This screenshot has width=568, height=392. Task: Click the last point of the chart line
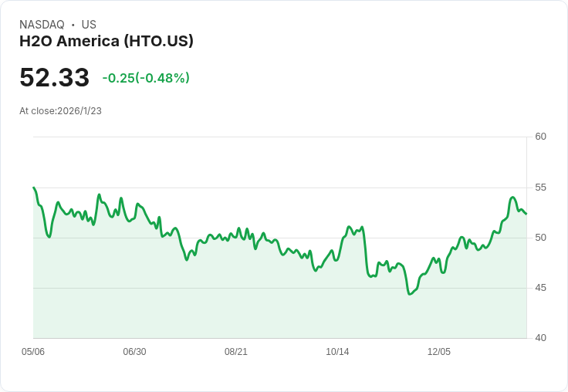coord(526,214)
